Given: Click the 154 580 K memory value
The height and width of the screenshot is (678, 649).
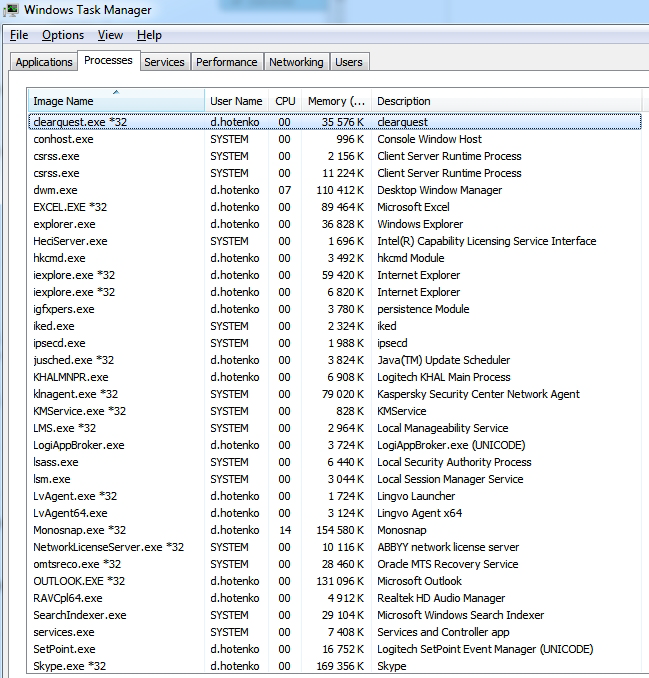Looking at the screenshot, I should [340, 530].
